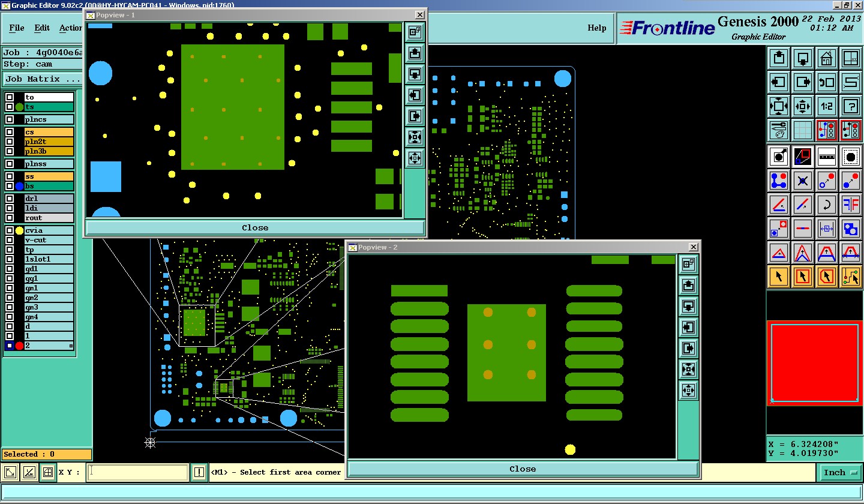The image size is (864, 504).
Task: Click the Home view house icon
Action: [827, 58]
